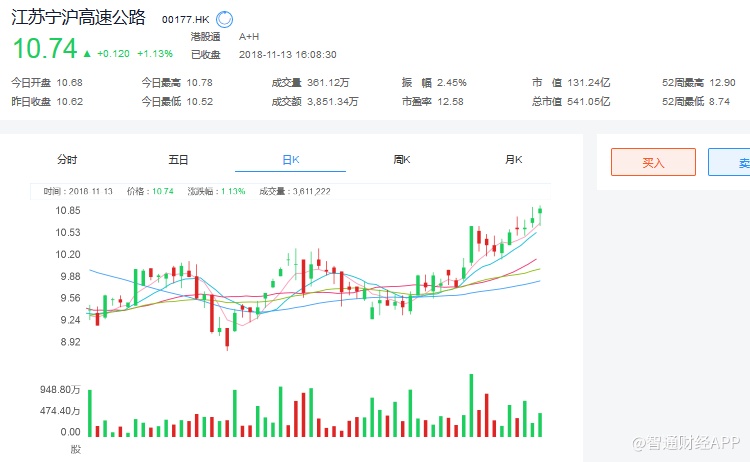
Task: Click the tallest green volume bar
Action: (469, 405)
